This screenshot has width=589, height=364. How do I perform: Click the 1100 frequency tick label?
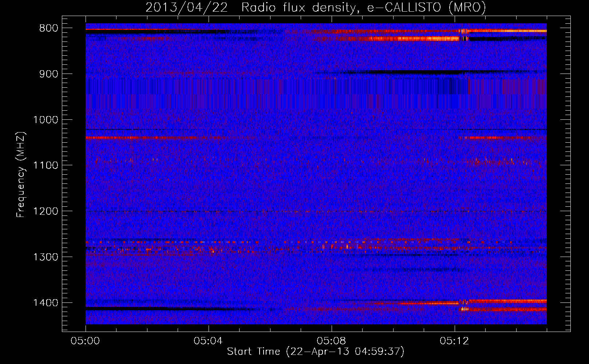pyautogui.click(x=46, y=166)
